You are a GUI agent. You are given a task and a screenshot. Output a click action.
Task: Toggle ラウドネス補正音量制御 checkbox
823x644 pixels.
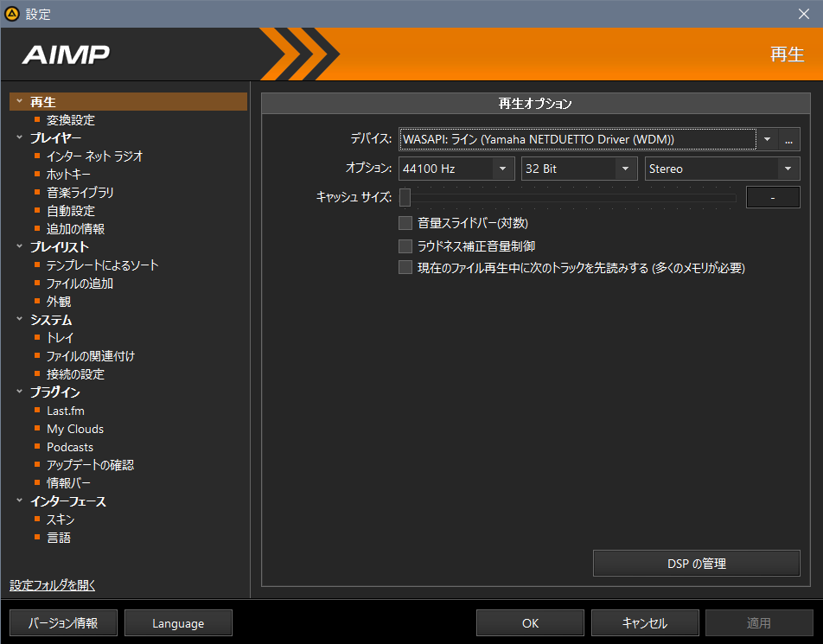pyautogui.click(x=405, y=246)
